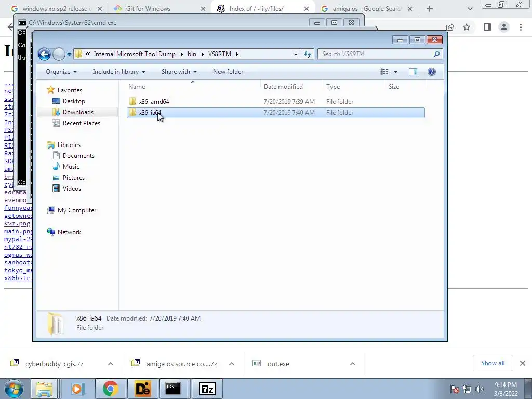Open Chrome three-dot menu
The image size is (532, 399).
pos(521,27)
